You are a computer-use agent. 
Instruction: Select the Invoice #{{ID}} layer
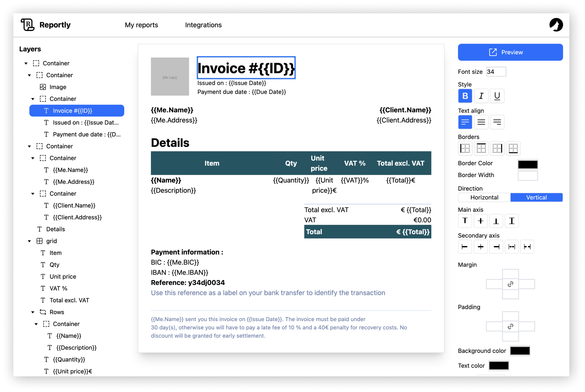tap(77, 111)
